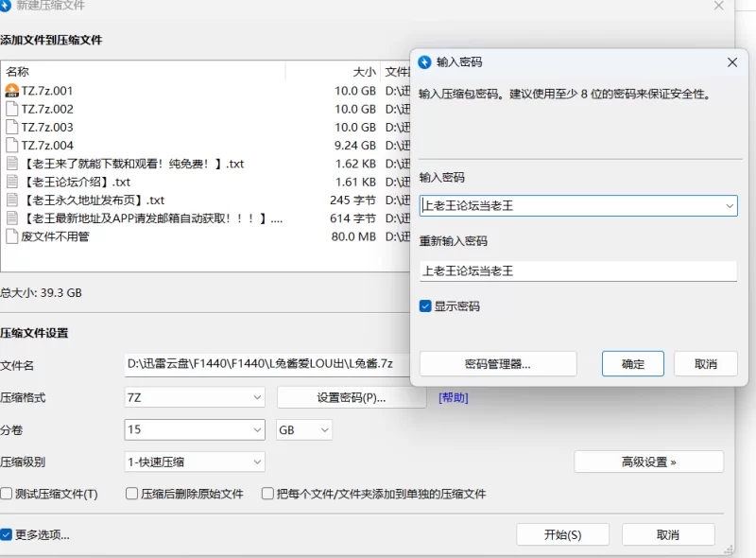Open the [帮助] link

[x=453, y=398]
